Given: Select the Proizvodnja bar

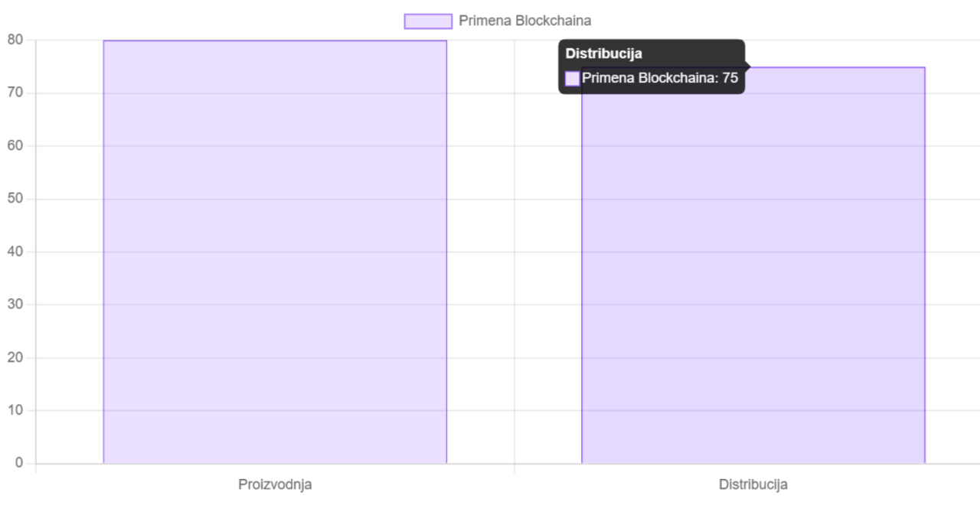Looking at the screenshot, I should (275, 252).
